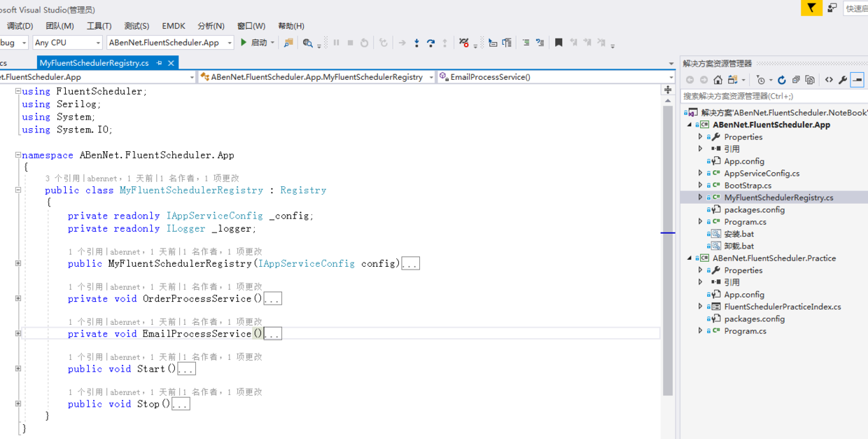This screenshot has width=868, height=439.
Task: Click the feedback icon beside Quick Launch
Action: (832, 8)
